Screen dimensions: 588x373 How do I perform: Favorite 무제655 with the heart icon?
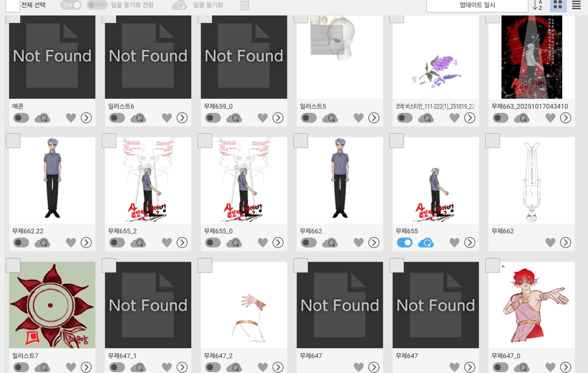click(x=454, y=243)
